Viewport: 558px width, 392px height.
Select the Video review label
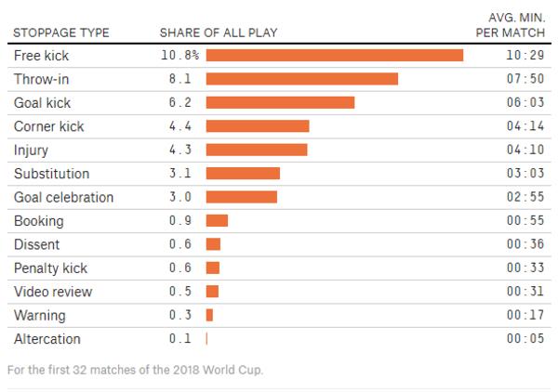tap(53, 292)
